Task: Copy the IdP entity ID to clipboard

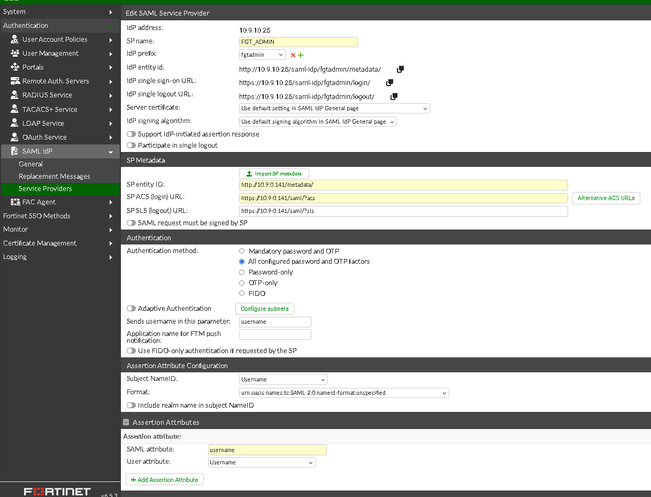Action: (x=400, y=68)
